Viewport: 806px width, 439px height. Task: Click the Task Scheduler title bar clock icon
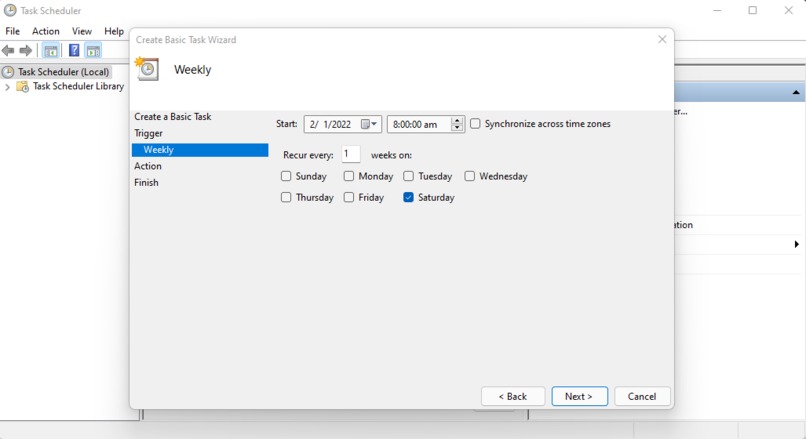point(10,10)
